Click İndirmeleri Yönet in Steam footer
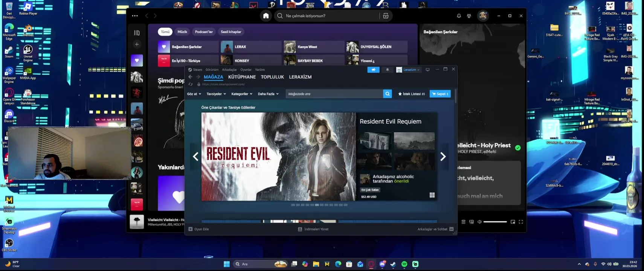This screenshot has height=271, width=644. 313,229
